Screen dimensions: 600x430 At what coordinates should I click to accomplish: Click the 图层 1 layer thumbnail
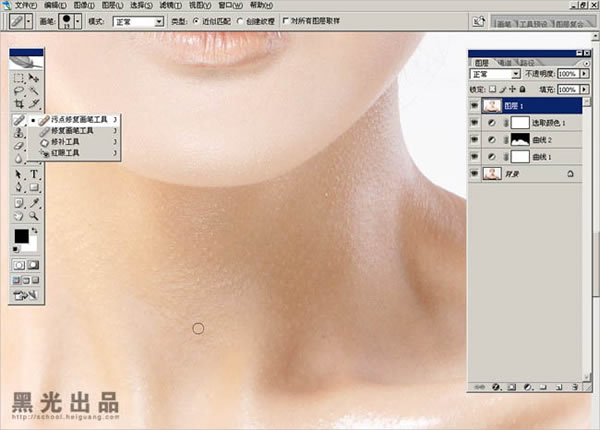click(492, 106)
